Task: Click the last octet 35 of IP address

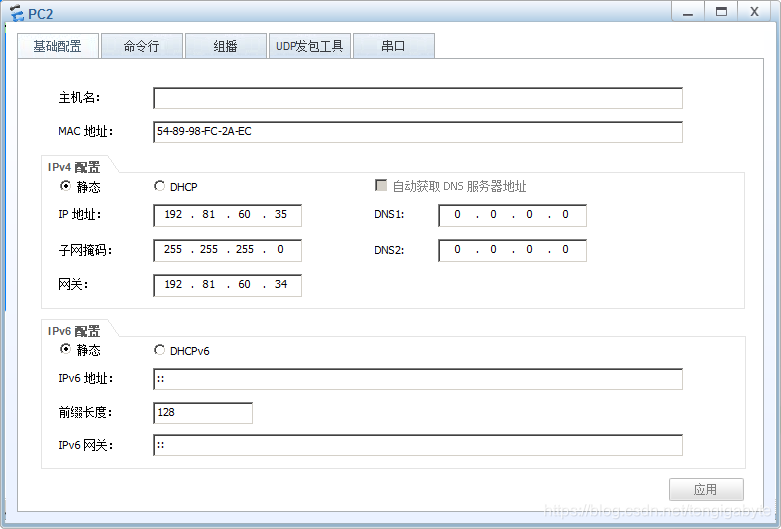Action: [x=281, y=215]
